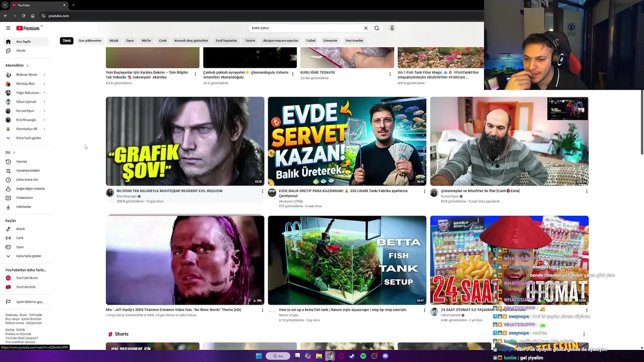Screen dimensions: 644x362
Task: Open Discord from the taskbar
Action: 385,356
